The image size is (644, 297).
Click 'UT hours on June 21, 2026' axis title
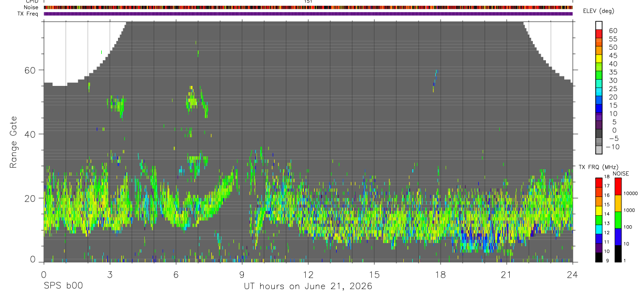(308, 287)
